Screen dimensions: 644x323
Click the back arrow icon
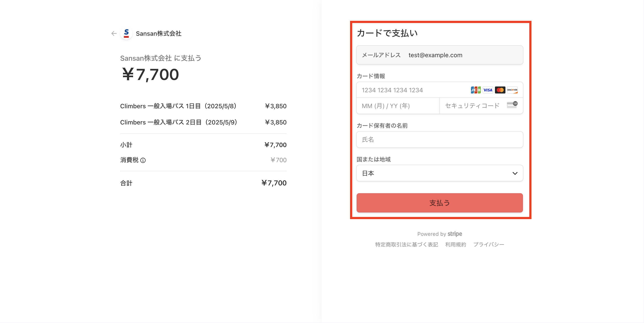(114, 33)
